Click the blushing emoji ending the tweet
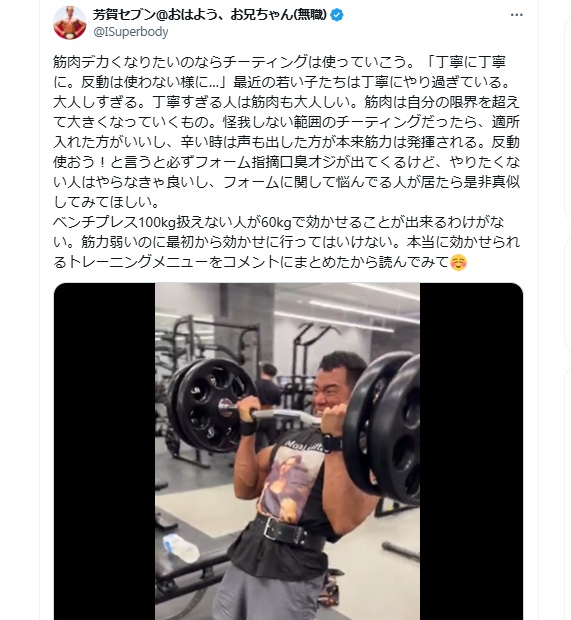The image size is (571, 620). (x=459, y=262)
